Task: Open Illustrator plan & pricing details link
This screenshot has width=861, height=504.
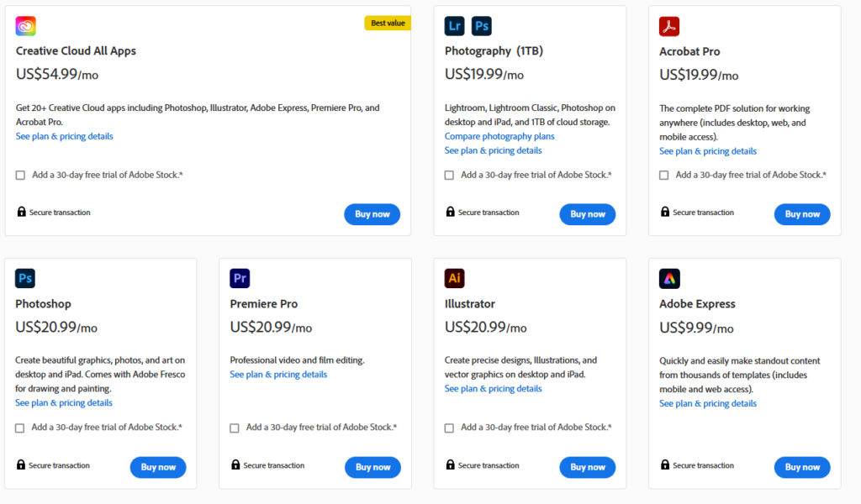Action: (x=493, y=388)
